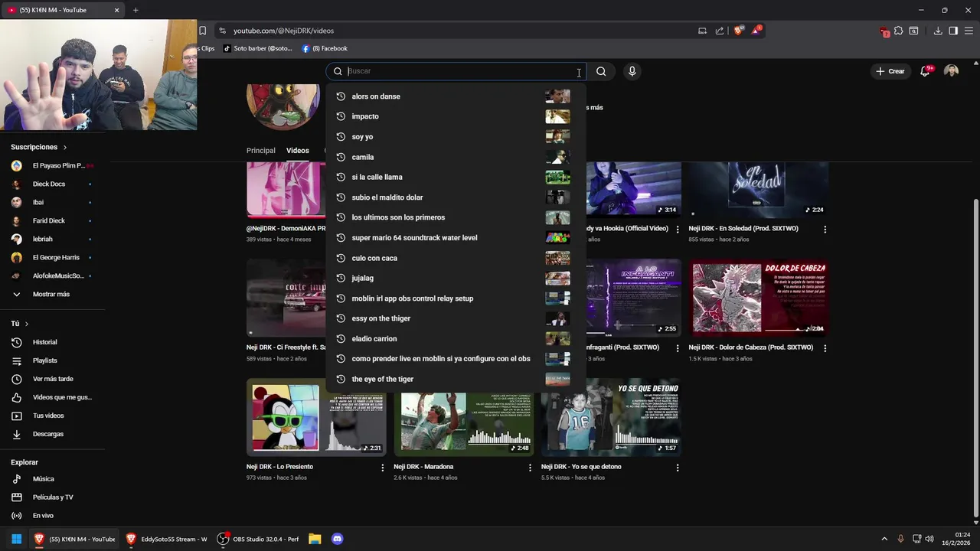The height and width of the screenshot is (551, 980).
Task: Open 'Ver más tarde' list
Action: [x=51, y=379]
